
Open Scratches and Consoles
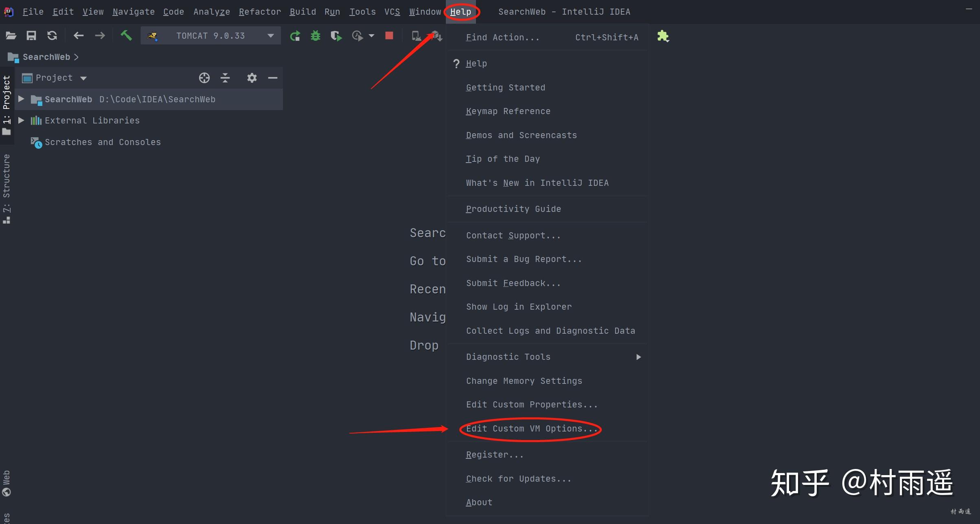pyautogui.click(x=103, y=142)
